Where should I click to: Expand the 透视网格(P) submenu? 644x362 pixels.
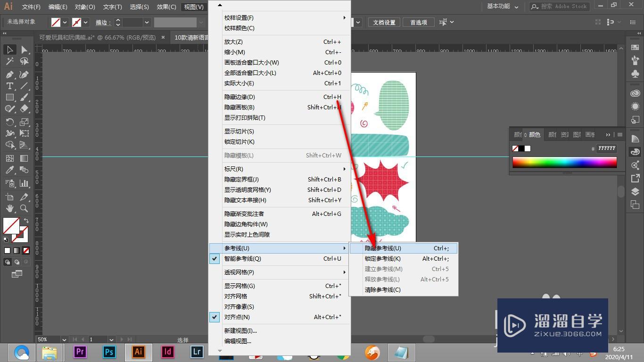280,272
